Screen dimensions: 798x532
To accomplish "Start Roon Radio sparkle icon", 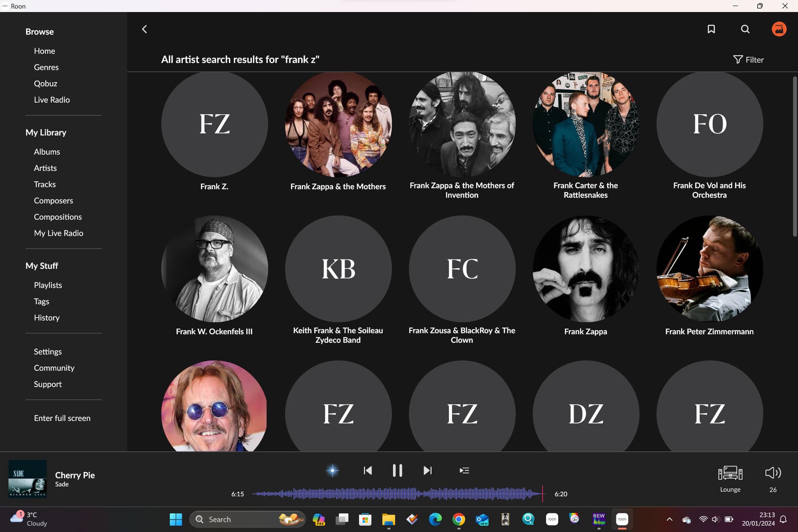I will pyautogui.click(x=332, y=470).
